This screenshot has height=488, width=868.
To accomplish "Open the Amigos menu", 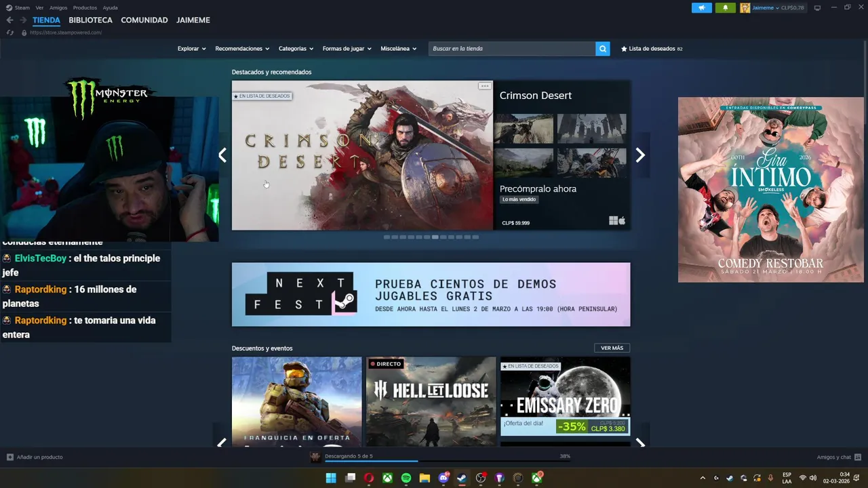I will (58, 7).
